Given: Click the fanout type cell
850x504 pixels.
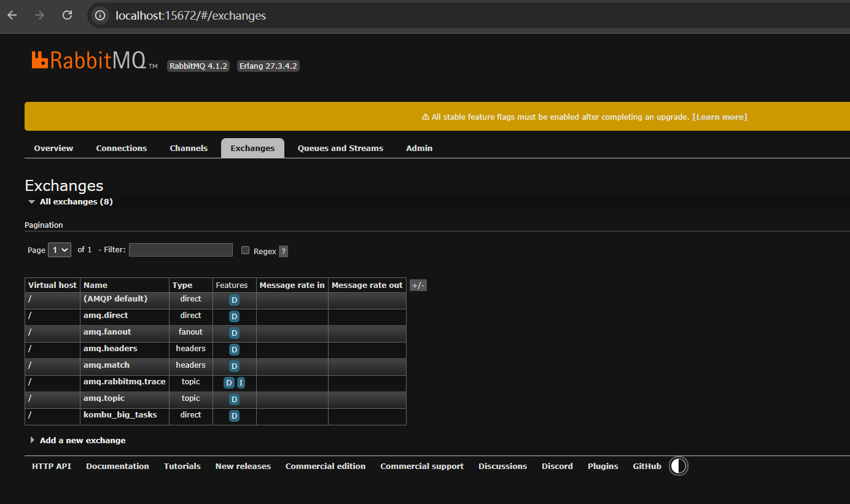Looking at the screenshot, I should (191, 332).
